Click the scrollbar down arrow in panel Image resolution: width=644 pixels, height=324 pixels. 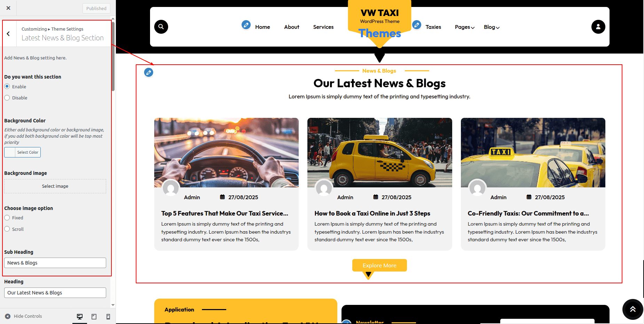(x=113, y=305)
